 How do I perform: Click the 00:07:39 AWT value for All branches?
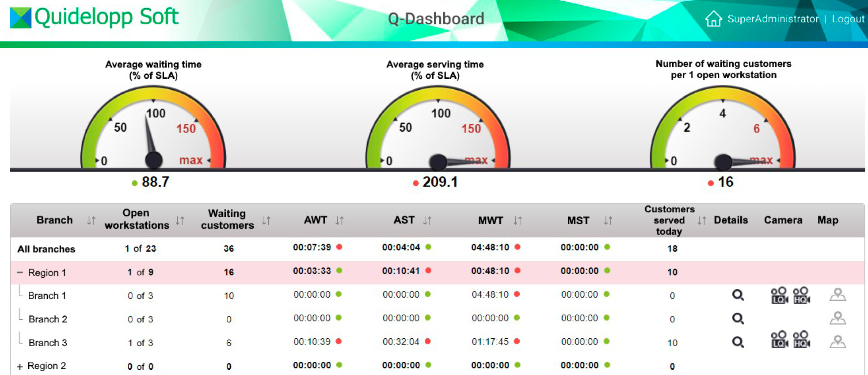pos(312,247)
